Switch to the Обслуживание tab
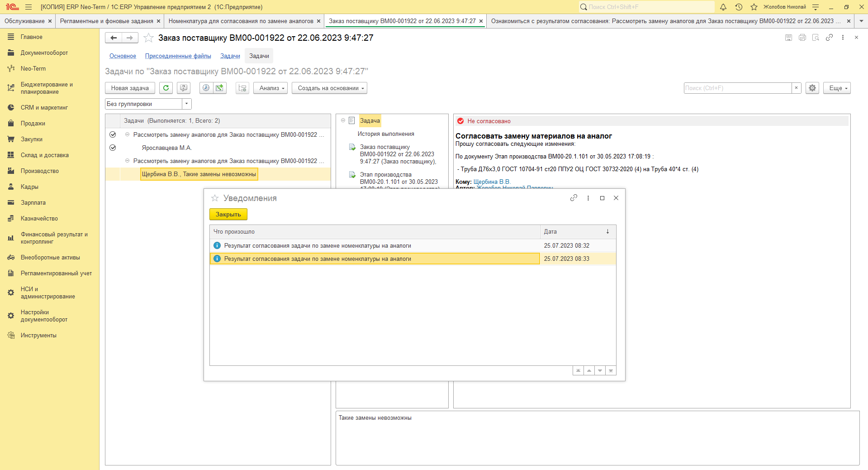The height and width of the screenshot is (470, 868). click(x=25, y=21)
